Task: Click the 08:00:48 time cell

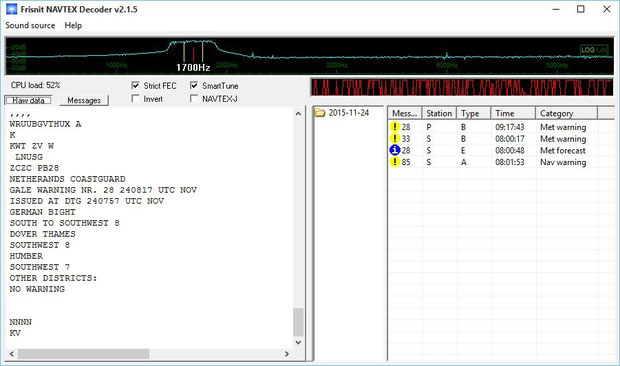Action: tap(510, 150)
